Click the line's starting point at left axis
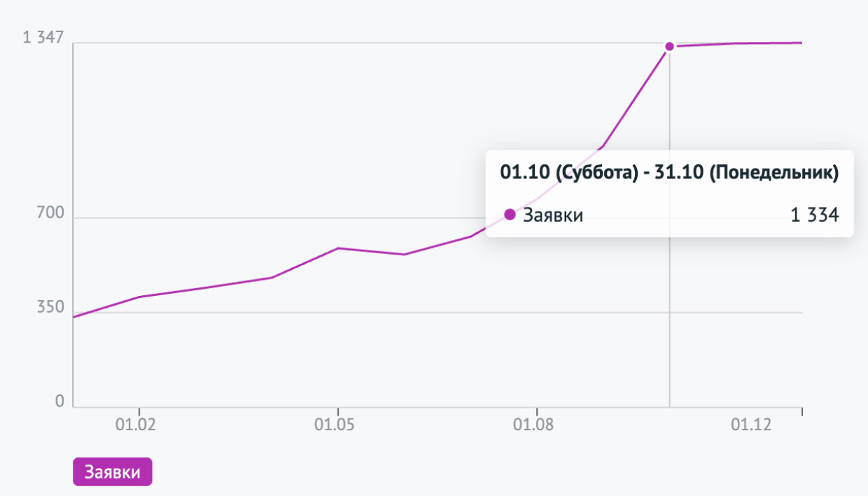 74,317
